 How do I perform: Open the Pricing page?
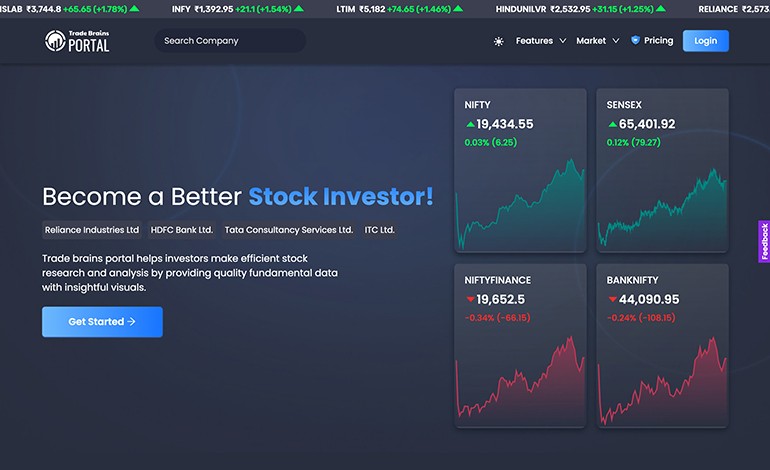pyautogui.click(x=659, y=40)
